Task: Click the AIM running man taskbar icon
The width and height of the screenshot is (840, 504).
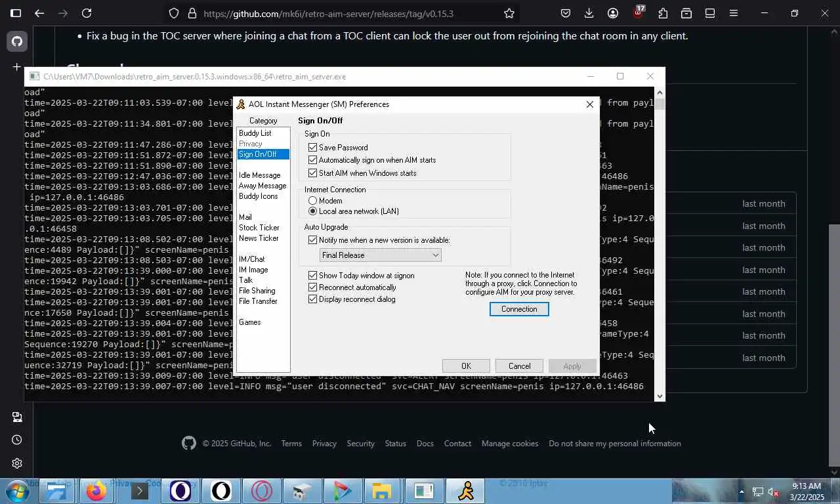Action: 466,491
